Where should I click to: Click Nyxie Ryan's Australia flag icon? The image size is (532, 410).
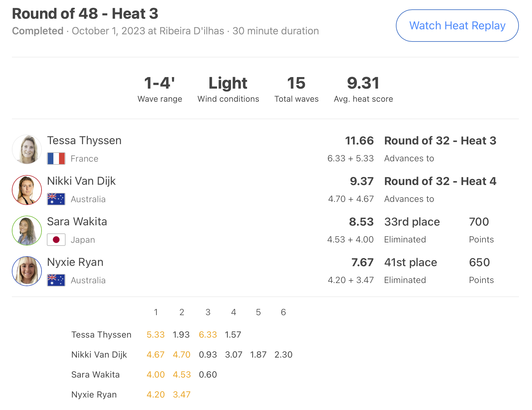[56, 280]
